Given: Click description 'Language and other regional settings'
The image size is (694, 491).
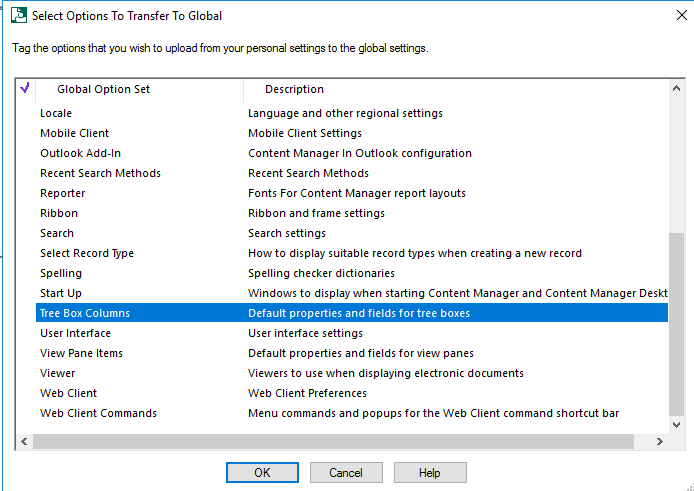Looking at the screenshot, I should [x=345, y=113].
